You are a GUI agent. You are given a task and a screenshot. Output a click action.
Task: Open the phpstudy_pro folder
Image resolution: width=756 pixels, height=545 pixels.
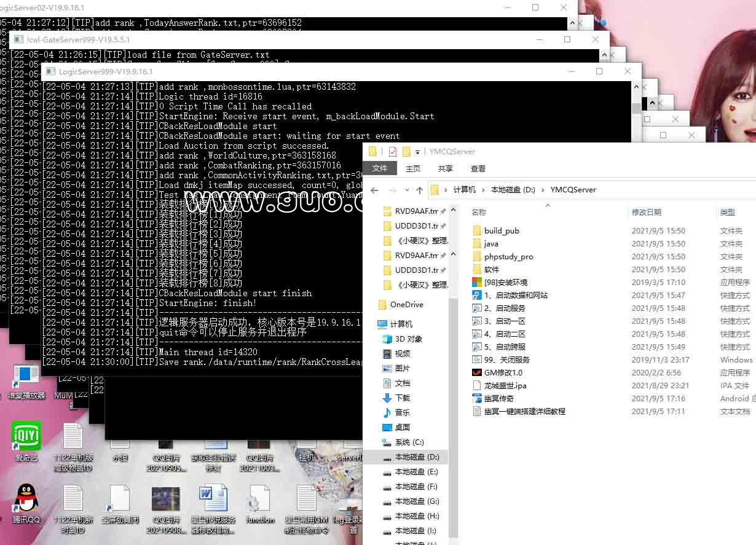pyautogui.click(x=508, y=256)
